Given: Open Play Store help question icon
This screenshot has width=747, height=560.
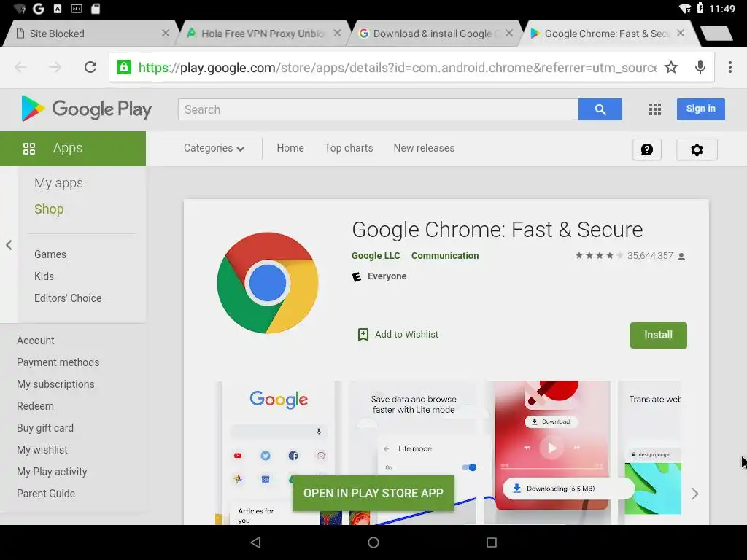Looking at the screenshot, I should tap(647, 149).
